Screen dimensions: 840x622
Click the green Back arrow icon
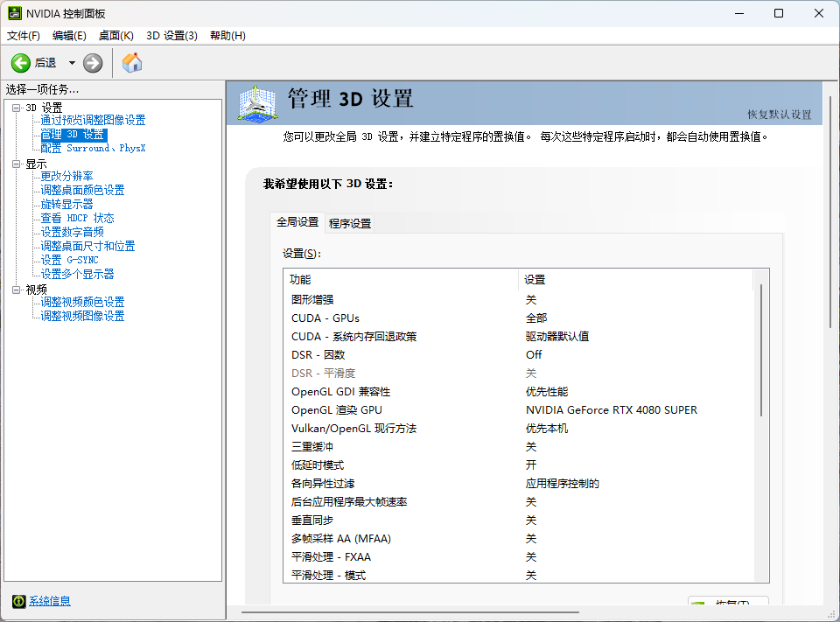pos(19,62)
